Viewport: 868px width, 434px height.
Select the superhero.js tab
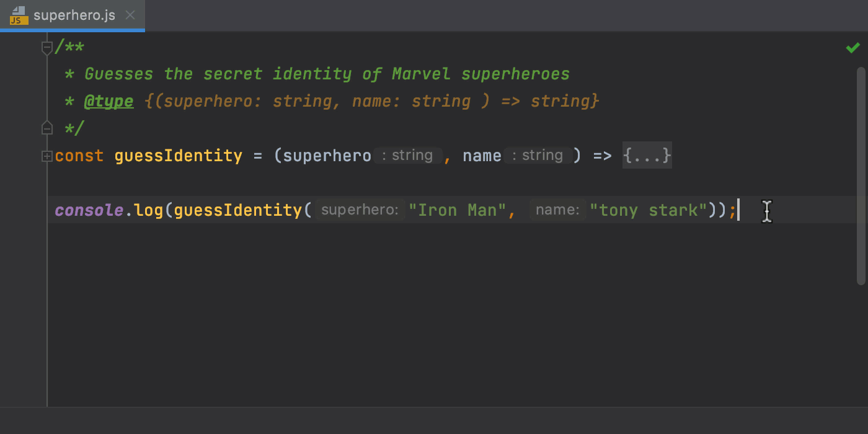click(x=74, y=16)
